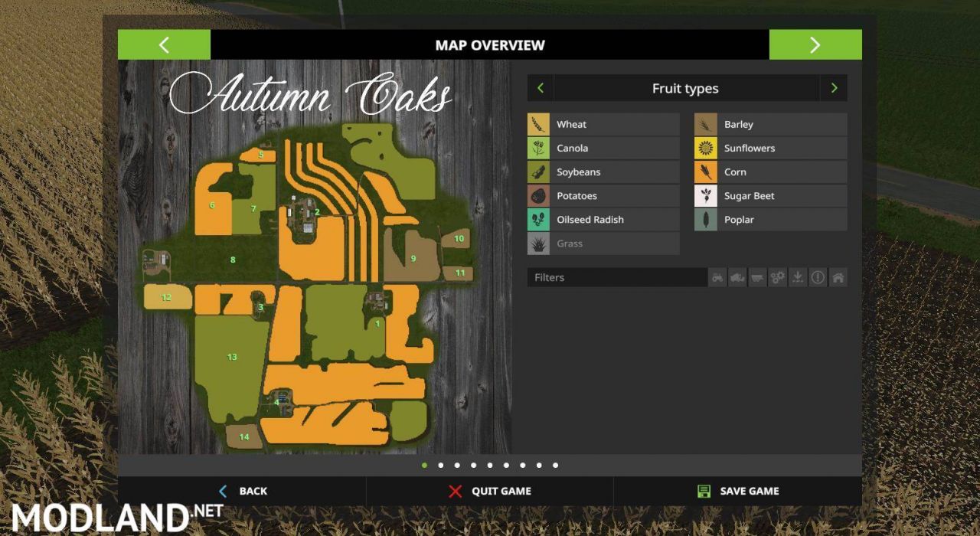Toggle the combine harvester map filter

click(x=737, y=278)
